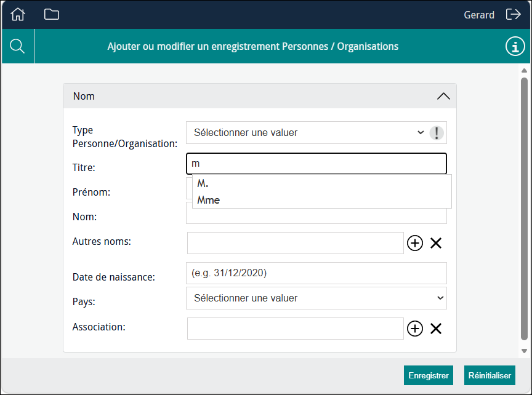Viewport: 532px width, 395px height.
Task: Open the search magnifier icon
Action: pos(17,46)
